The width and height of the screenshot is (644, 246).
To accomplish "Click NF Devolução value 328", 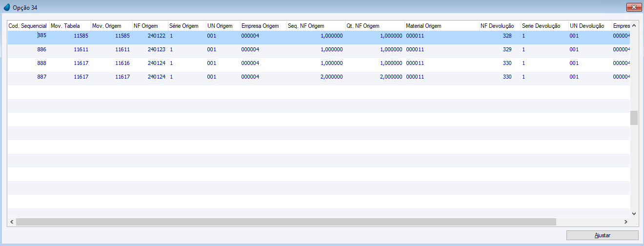I will tap(507, 36).
